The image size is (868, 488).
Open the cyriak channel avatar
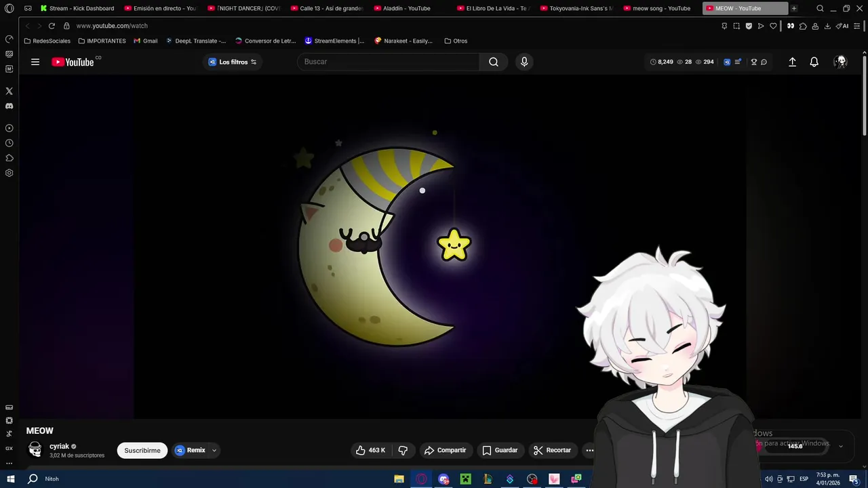click(x=35, y=449)
